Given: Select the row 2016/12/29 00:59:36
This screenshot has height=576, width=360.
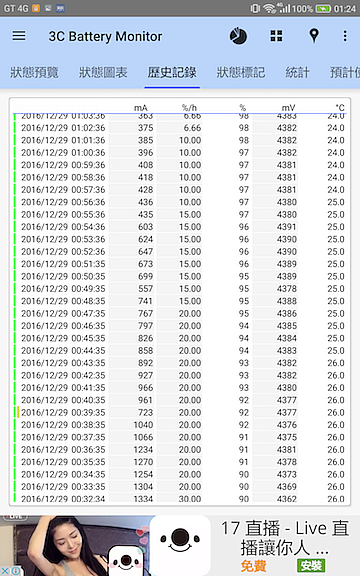Looking at the screenshot, I should 180,165.
